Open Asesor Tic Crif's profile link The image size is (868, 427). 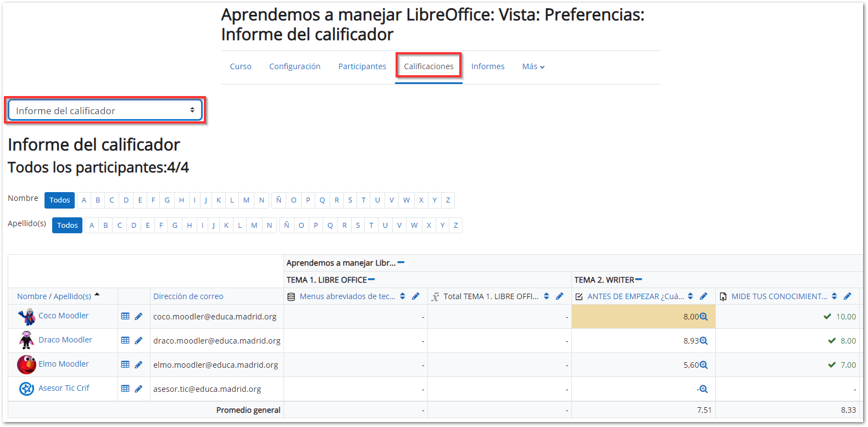(64, 388)
